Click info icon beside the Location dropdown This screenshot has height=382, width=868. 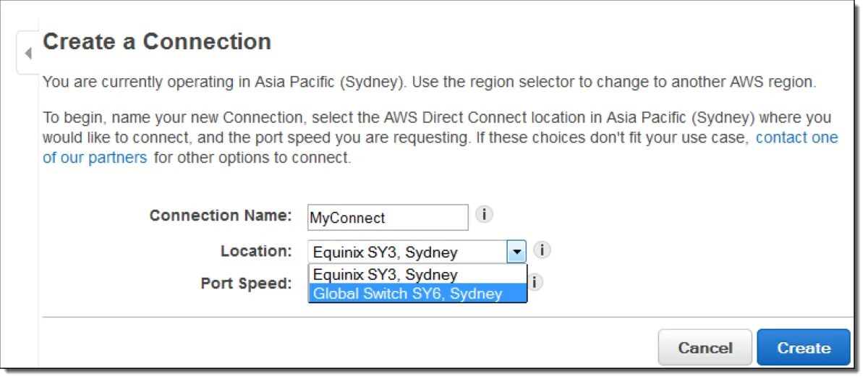(542, 250)
